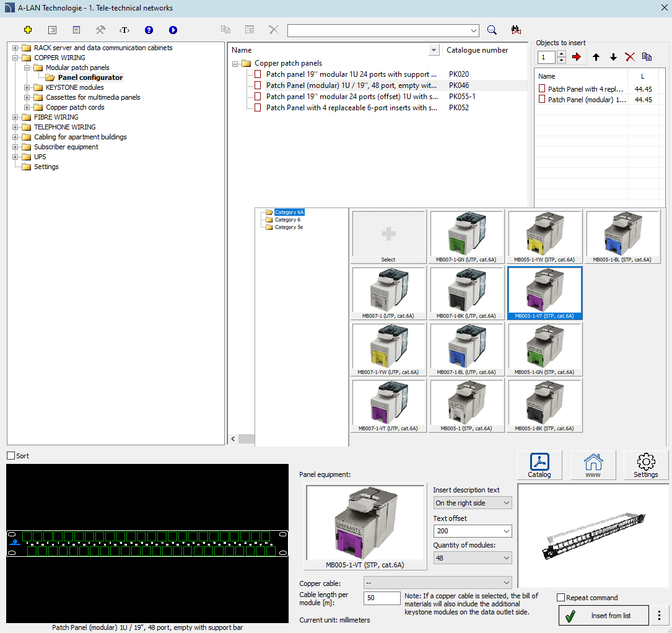Open the Catalog view button
This screenshot has width=672, height=633.
point(539,465)
